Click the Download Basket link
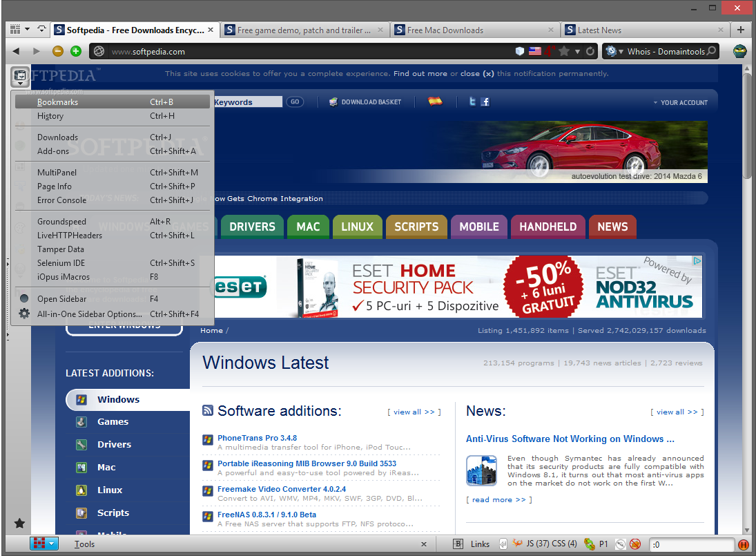 click(365, 102)
